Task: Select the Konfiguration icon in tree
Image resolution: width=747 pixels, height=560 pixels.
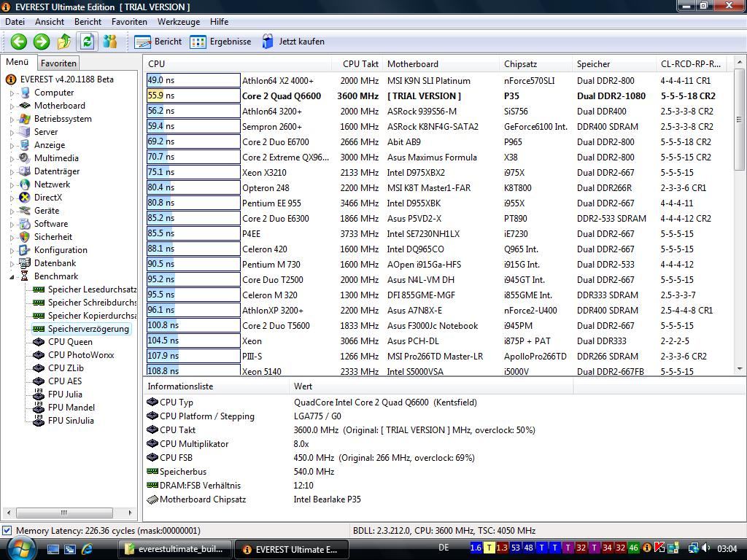Action: click(25, 249)
